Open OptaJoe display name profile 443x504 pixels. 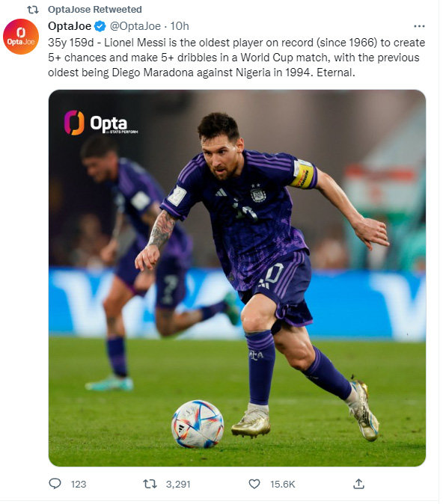pos(70,26)
